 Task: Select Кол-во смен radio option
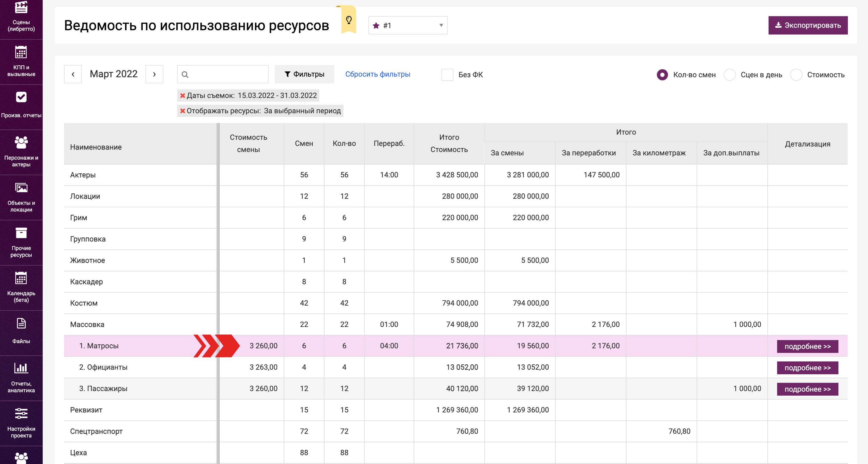click(x=662, y=74)
